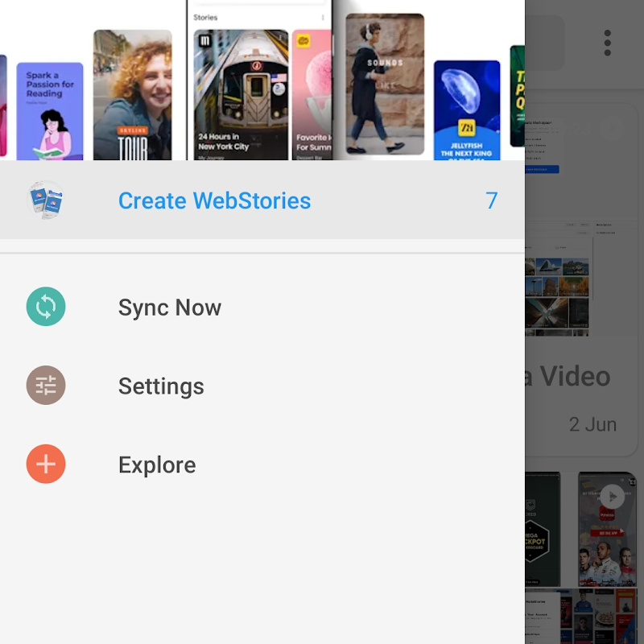This screenshot has width=644, height=644.
Task: Click the Video title on the background card
Action: (575, 376)
